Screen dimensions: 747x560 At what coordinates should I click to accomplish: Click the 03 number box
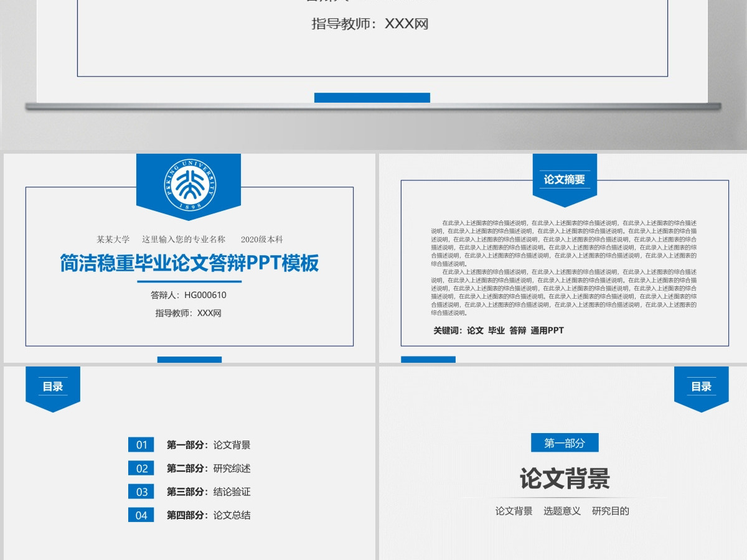141,492
